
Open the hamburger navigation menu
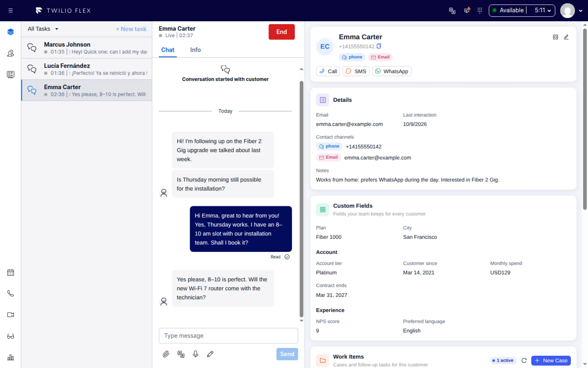tap(11, 11)
